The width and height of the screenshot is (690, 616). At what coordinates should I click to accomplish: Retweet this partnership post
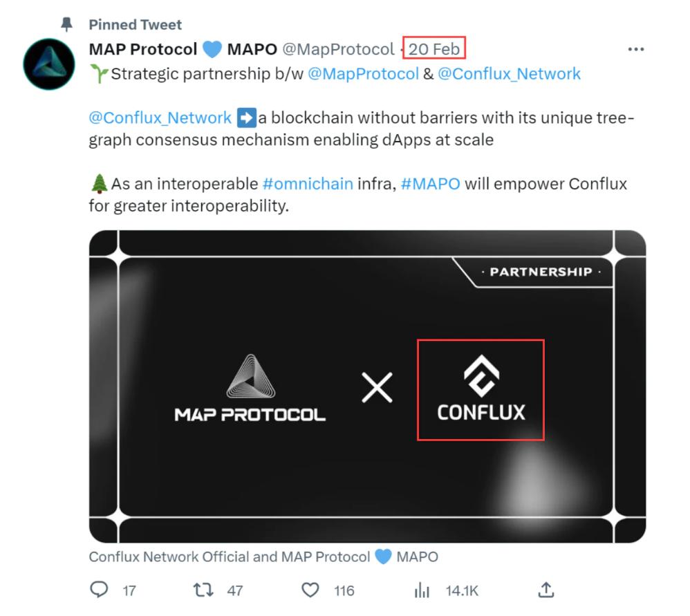pyautogui.click(x=203, y=590)
